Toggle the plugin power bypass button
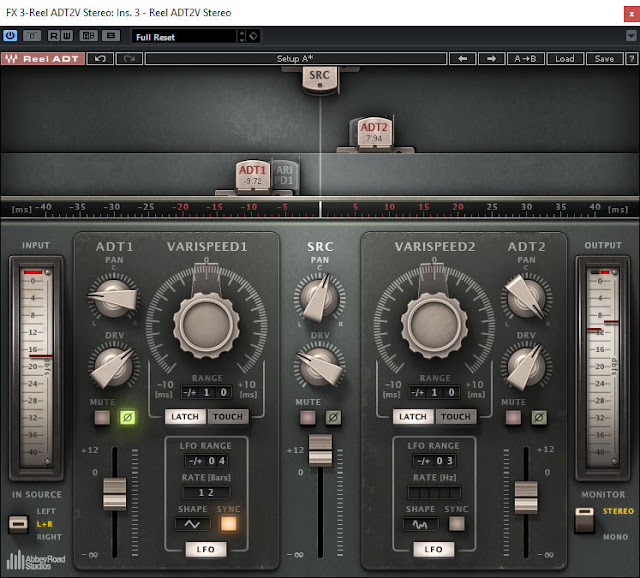The image size is (640, 578). 10,36
